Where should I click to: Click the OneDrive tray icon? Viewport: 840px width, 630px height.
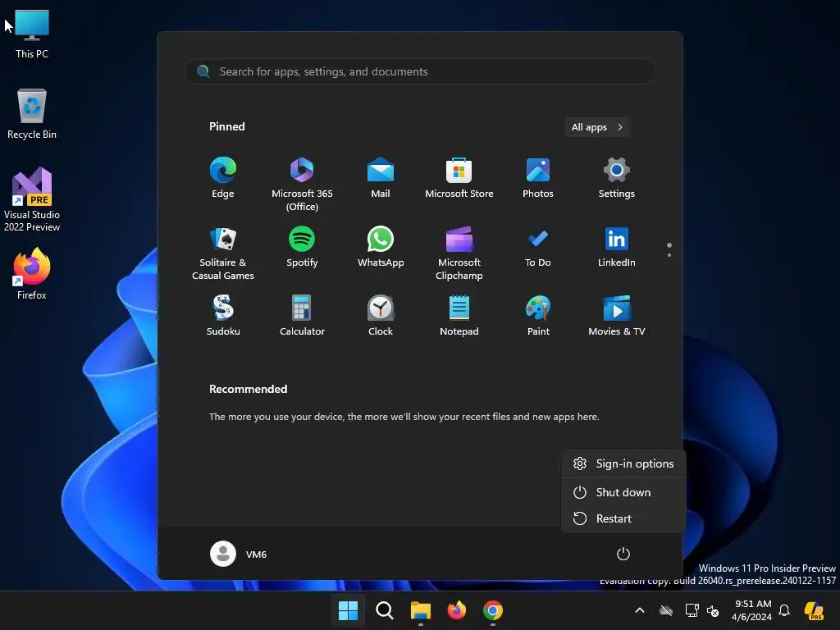coord(666,610)
